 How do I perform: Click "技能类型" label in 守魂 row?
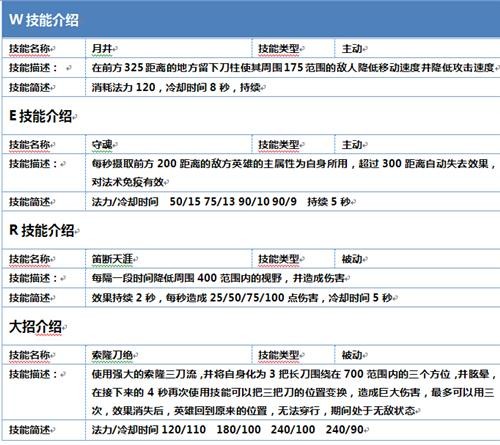point(279,145)
